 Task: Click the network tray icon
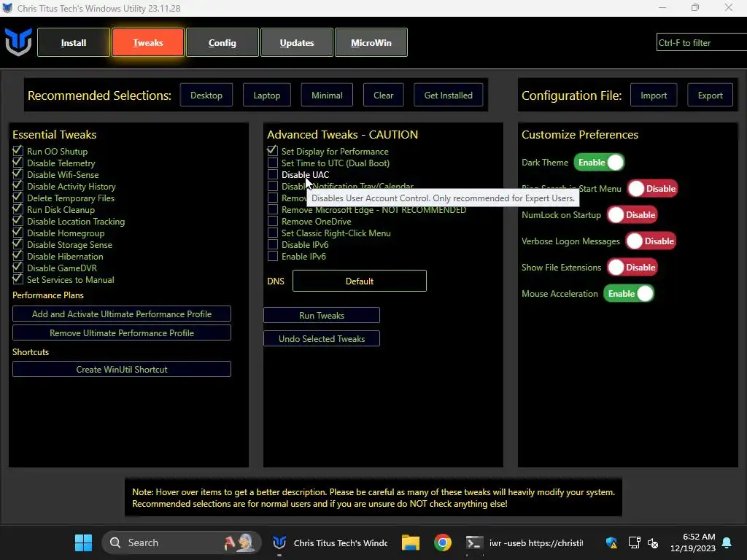(634, 542)
